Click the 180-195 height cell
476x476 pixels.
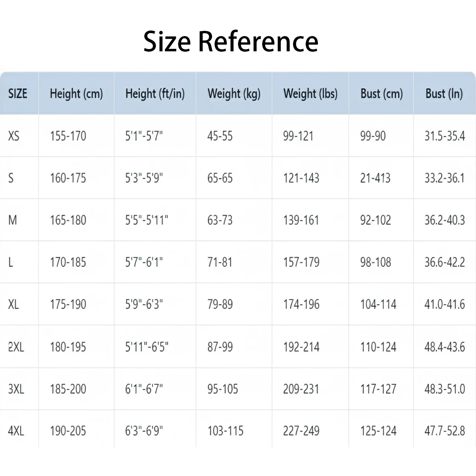pyautogui.click(x=68, y=347)
